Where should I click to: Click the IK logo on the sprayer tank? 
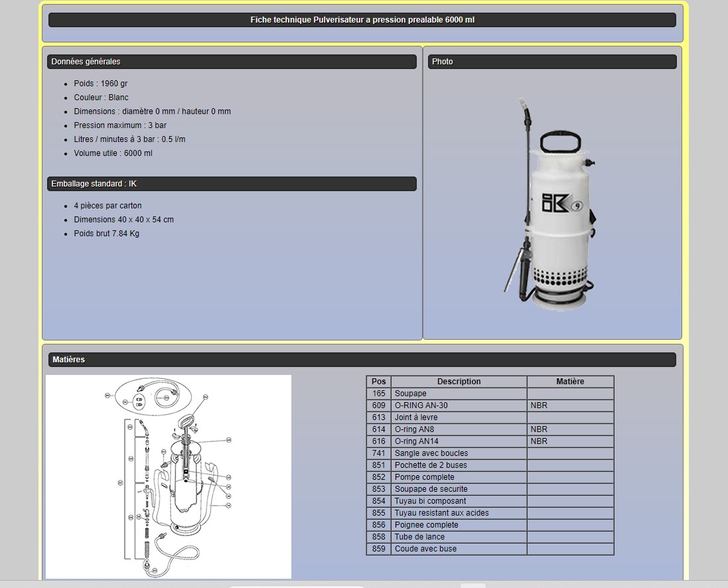pos(555,204)
